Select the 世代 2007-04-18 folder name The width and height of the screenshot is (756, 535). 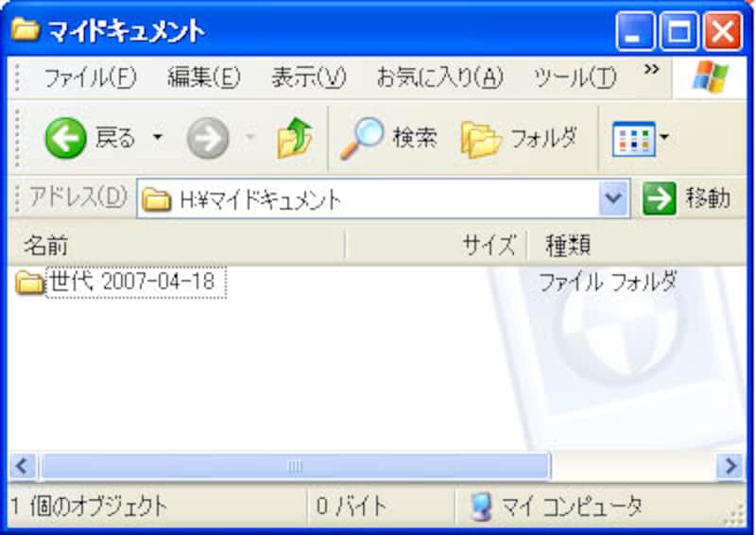tap(136, 282)
